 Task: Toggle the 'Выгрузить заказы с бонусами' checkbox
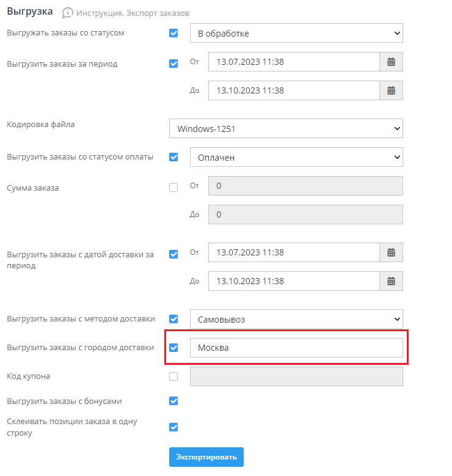click(173, 401)
